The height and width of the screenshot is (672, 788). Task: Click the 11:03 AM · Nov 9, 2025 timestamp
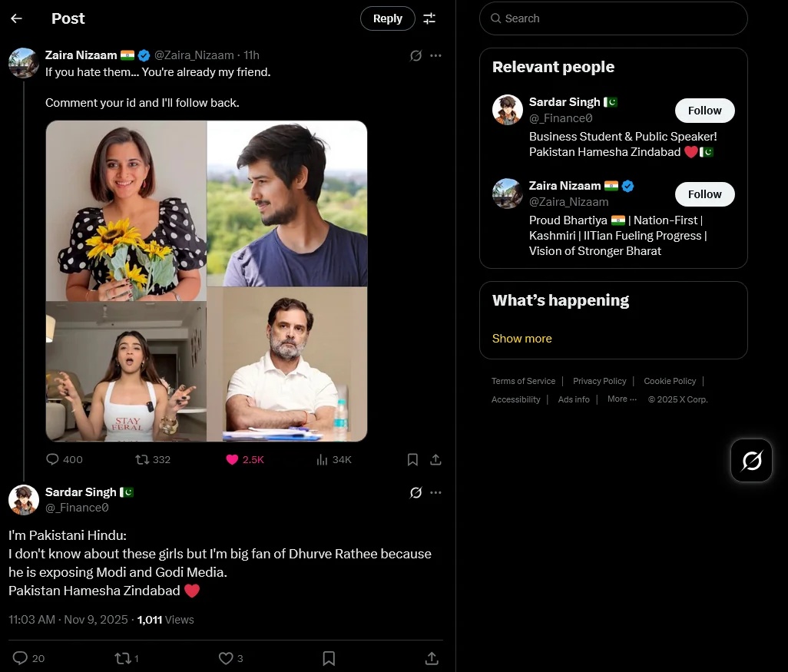pyautogui.click(x=68, y=620)
